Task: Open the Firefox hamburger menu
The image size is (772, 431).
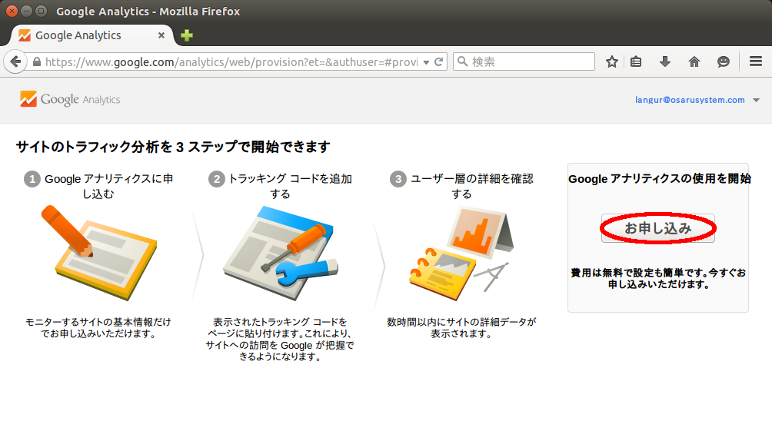Action: tap(756, 62)
